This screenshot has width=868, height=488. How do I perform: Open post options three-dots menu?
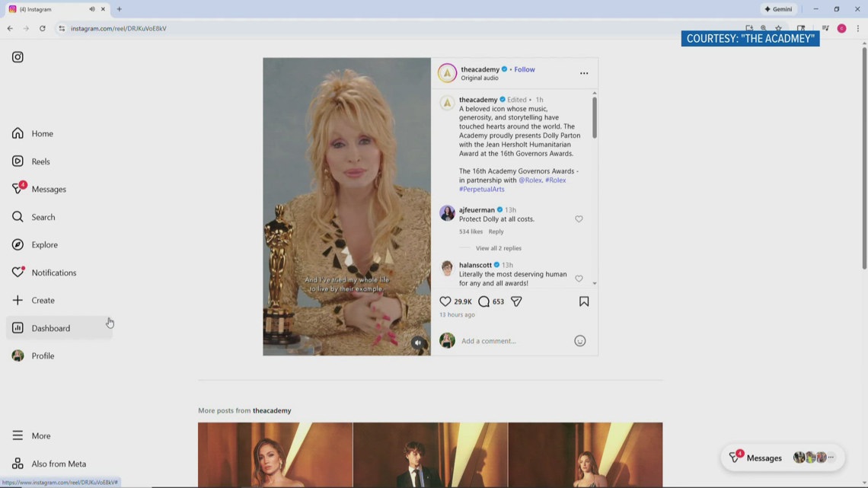click(x=584, y=73)
